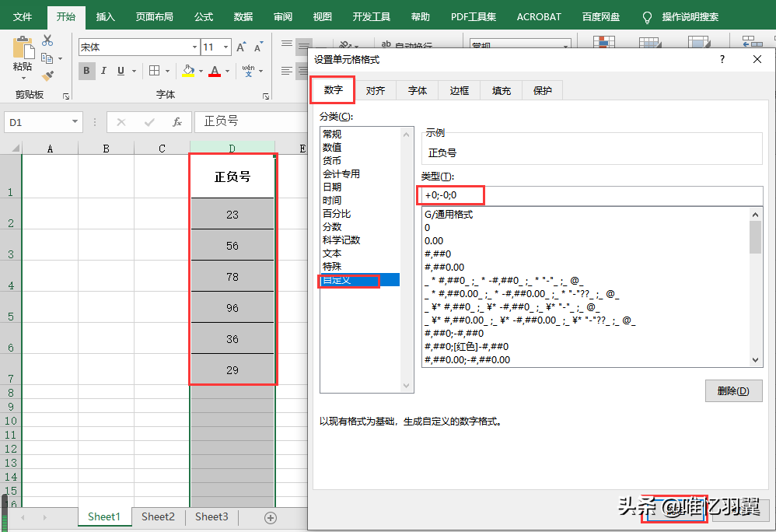Viewport: 776px width, 532px height.
Task: Switch to Sheet3 tab
Action: (x=211, y=516)
